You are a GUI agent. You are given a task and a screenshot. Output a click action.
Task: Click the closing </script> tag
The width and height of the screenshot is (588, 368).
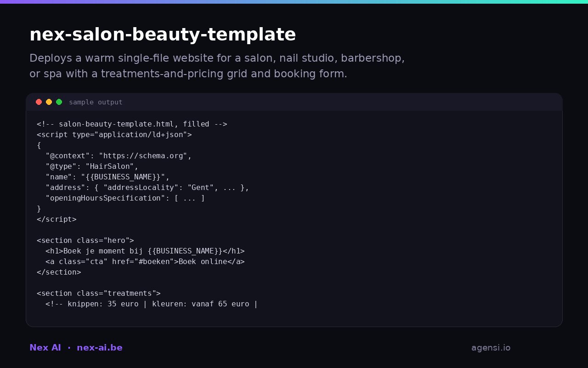click(x=57, y=219)
